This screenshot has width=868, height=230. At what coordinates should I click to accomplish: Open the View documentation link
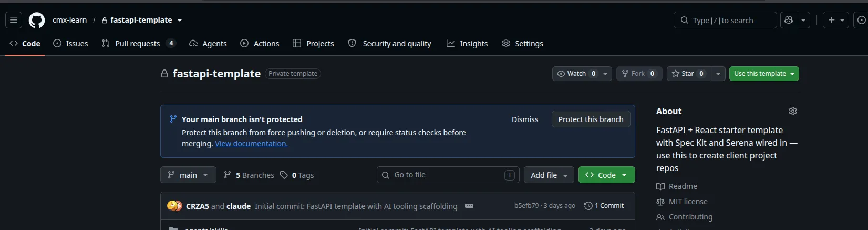pyautogui.click(x=251, y=144)
